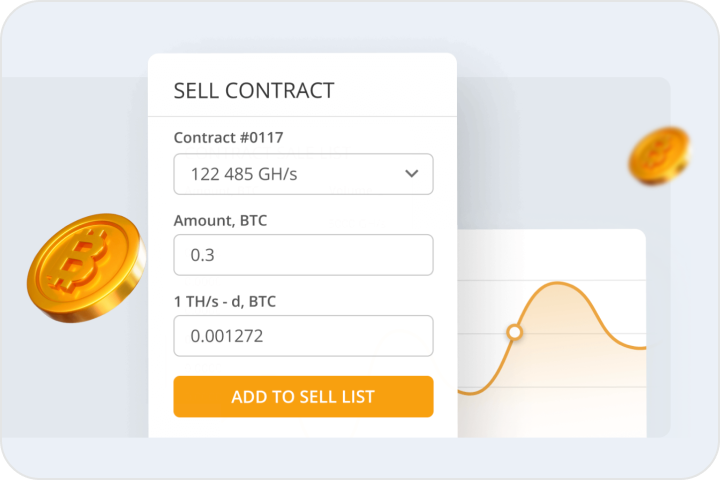
Task: Select the circular data point on chart
Action: [514, 331]
